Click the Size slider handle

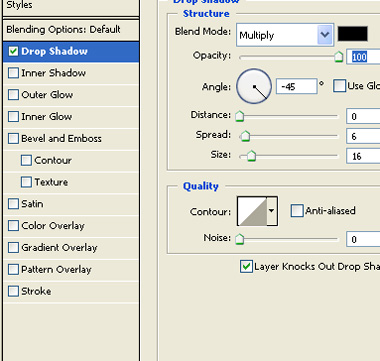click(251, 156)
